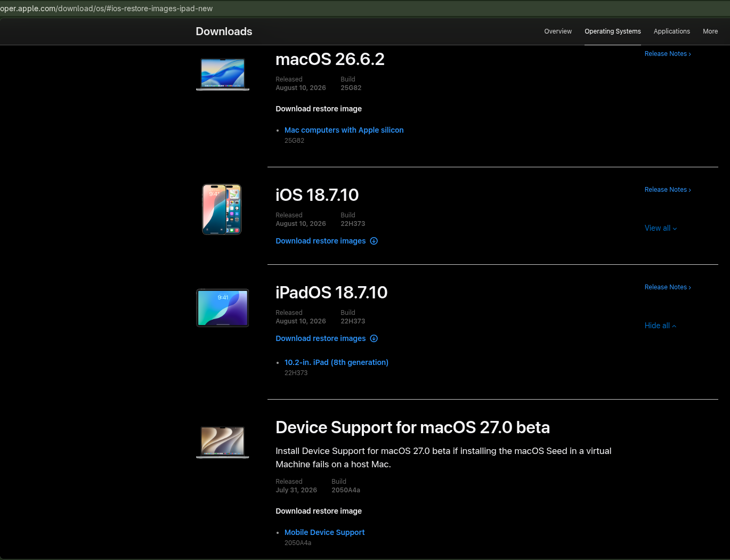Click the iPadOS 18.7.10 heading
Viewport: 730px width, 560px height.
(x=331, y=293)
